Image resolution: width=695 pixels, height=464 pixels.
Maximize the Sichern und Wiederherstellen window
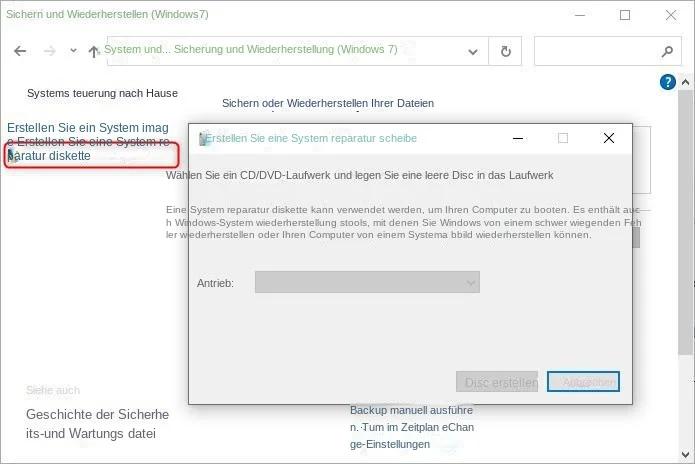coord(625,15)
